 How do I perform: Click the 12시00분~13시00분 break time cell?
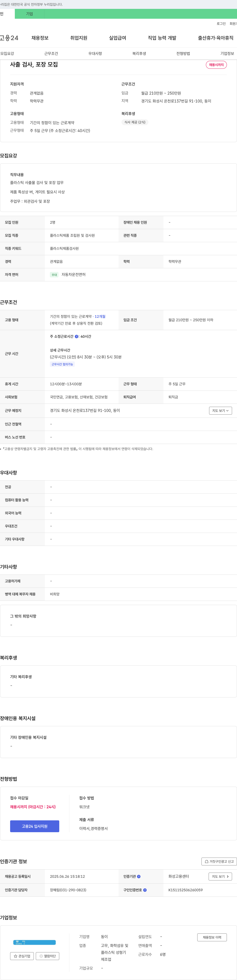66,384
